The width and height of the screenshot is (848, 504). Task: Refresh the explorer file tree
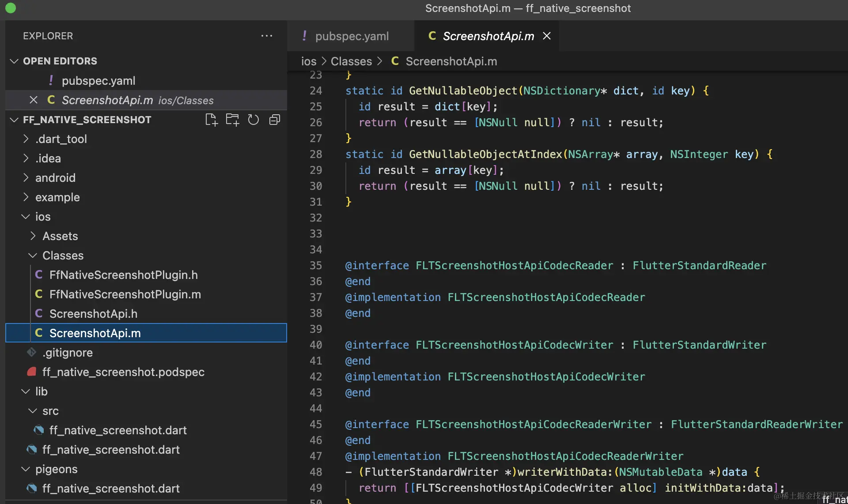[x=253, y=120]
